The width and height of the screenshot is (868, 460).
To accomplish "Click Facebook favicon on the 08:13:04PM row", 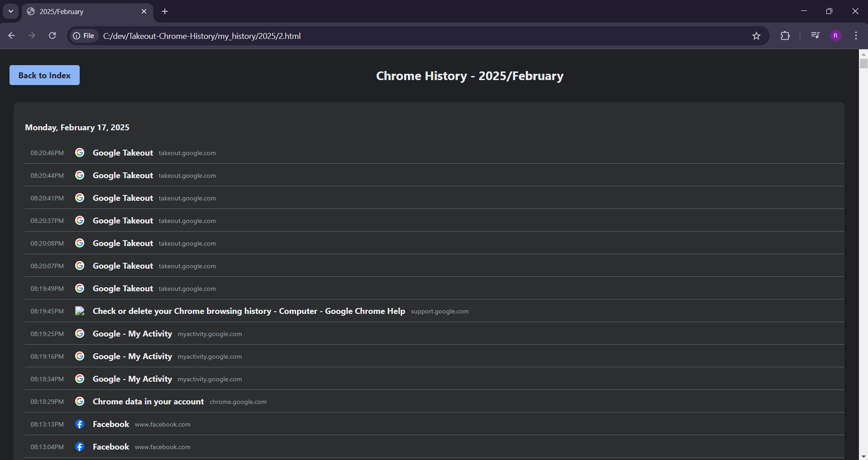I will [x=80, y=446].
